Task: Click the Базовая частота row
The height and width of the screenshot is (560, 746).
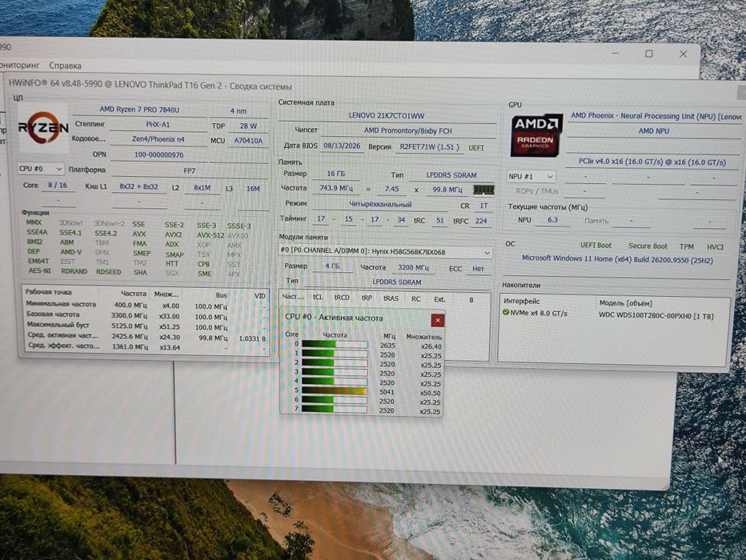Action: (x=146, y=315)
